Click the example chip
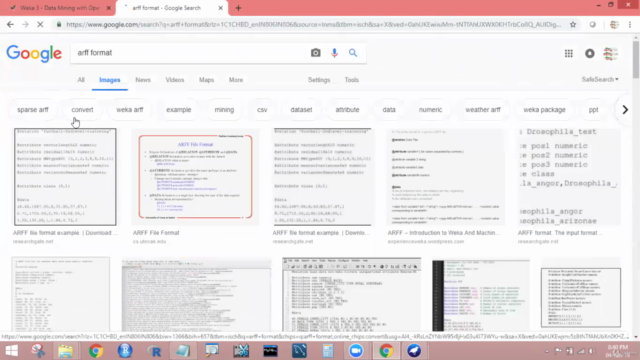 179,110
